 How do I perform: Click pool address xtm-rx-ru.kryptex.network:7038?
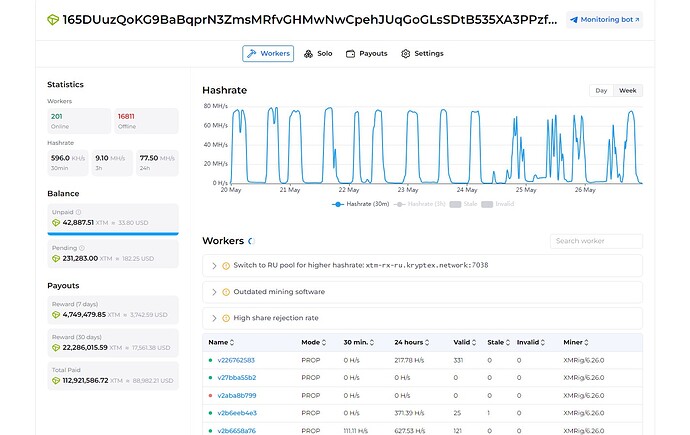(x=427, y=265)
